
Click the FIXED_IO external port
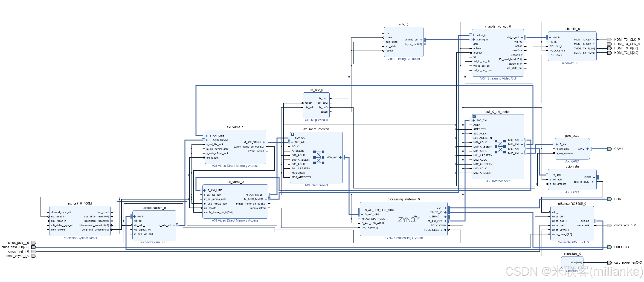[609, 247]
